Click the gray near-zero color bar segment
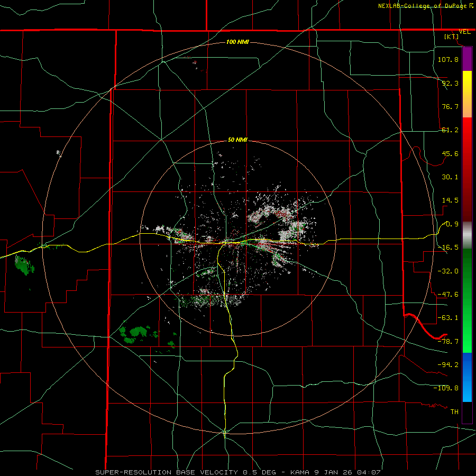 tap(467, 235)
